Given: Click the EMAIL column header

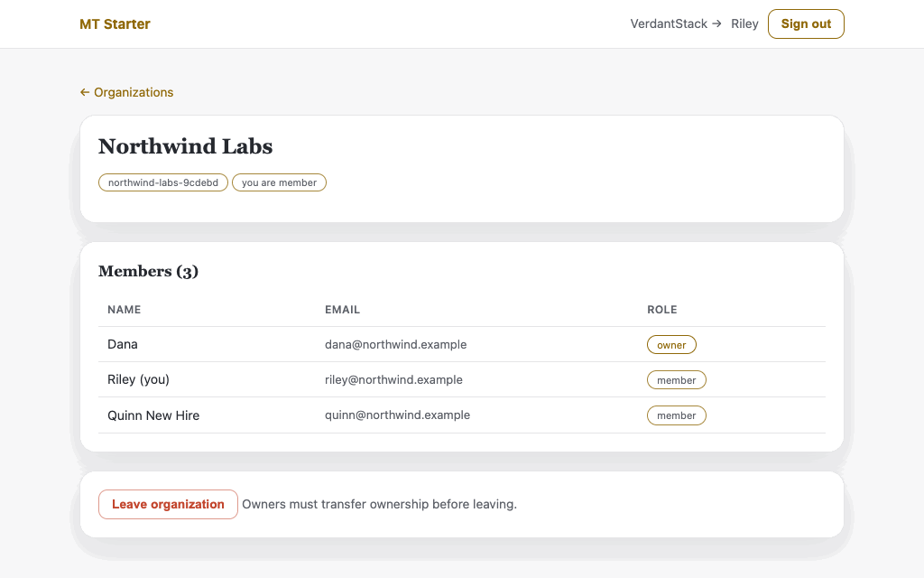Looking at the screenshot, I should 342,310.
